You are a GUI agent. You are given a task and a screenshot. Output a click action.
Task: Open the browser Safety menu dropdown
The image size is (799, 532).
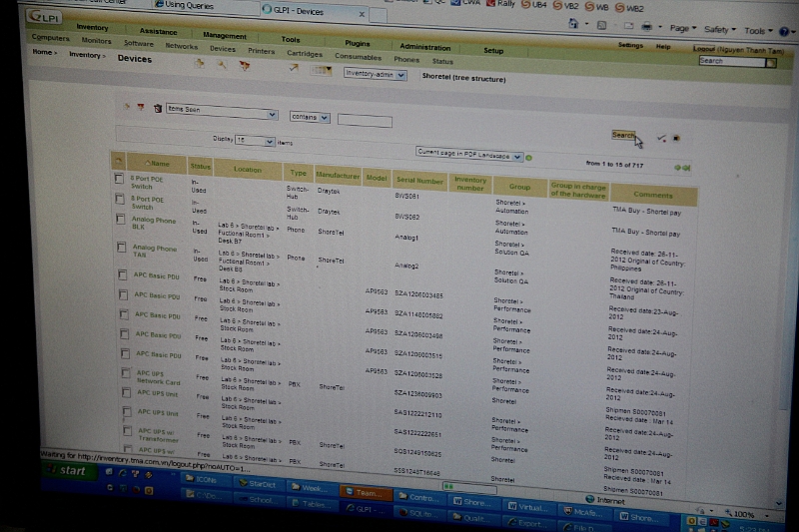(719, 30)
